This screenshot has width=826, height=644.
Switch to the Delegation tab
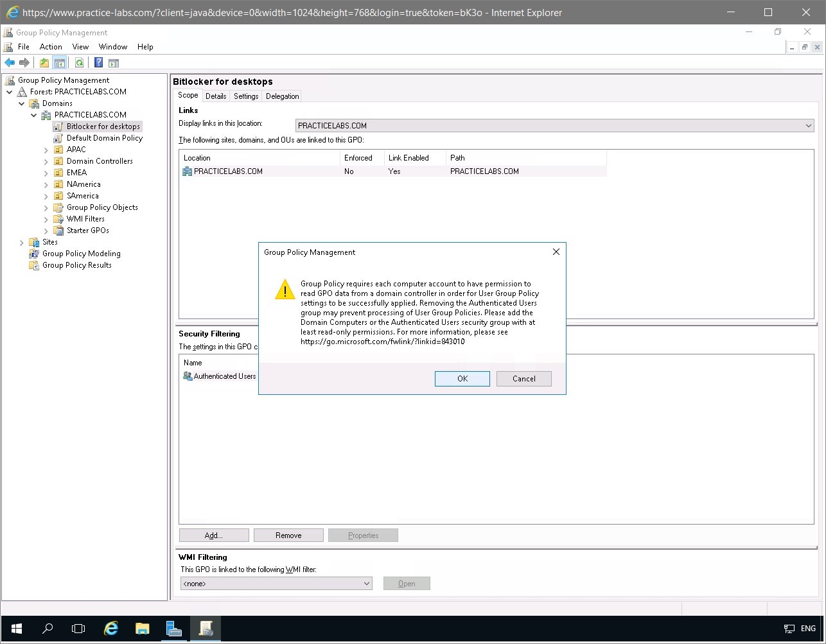pos(281,96)
